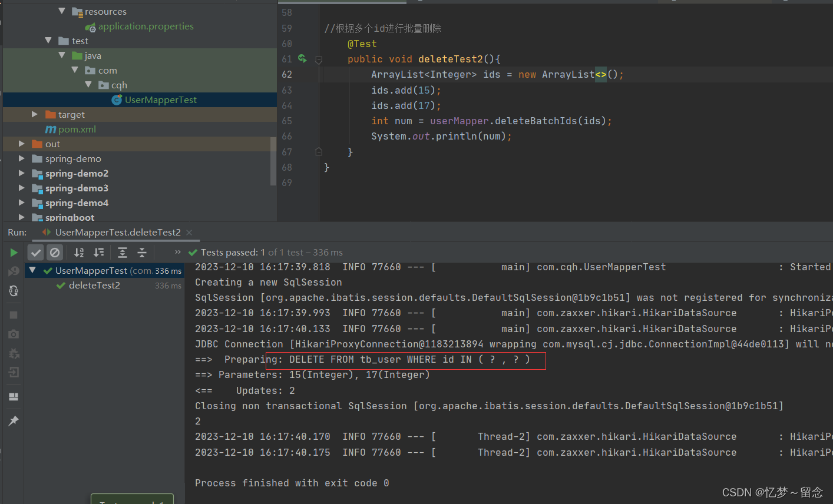Expand the spring-demo2 module

pyautogui.click(x=21, y=173)
